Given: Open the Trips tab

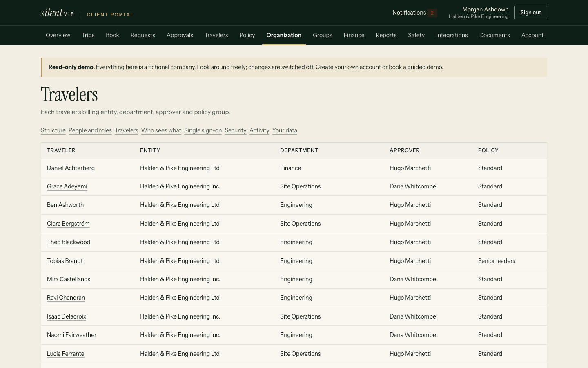Looking at the screenshot, I should 88,35.
